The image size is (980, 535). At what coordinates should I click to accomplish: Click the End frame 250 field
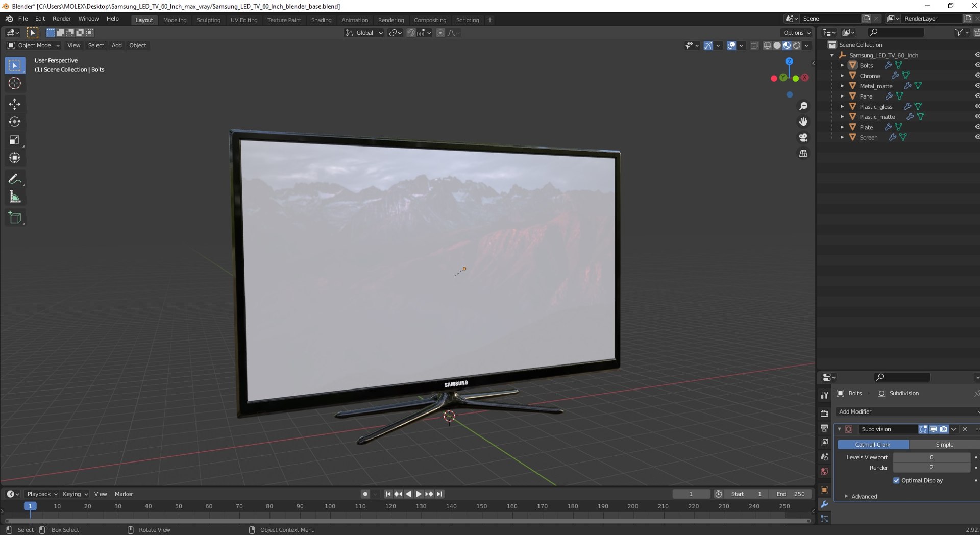[791, 494]
